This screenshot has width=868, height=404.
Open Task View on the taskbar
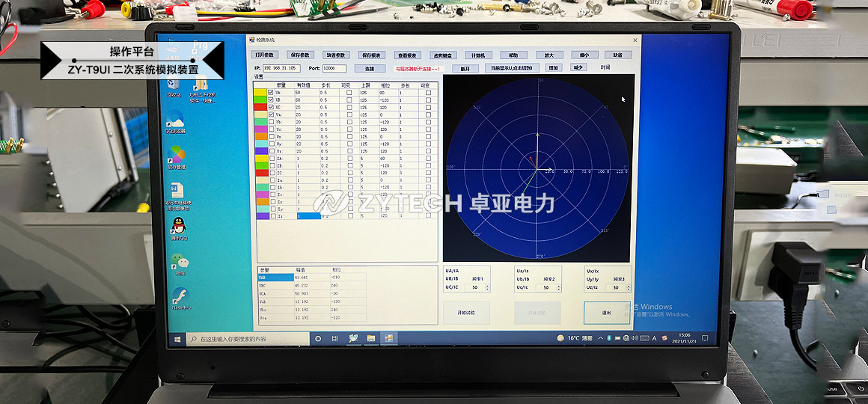click(x=335, y=338)
